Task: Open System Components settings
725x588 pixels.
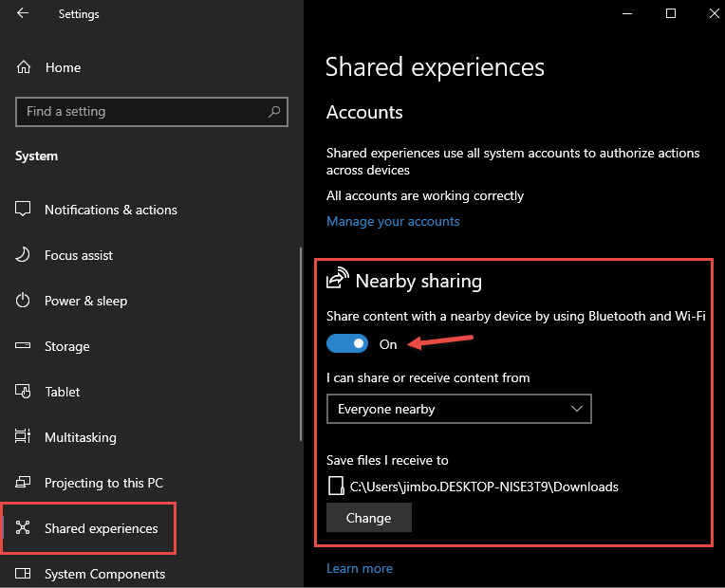Action: pyautogui.click(x=104, y=574)
